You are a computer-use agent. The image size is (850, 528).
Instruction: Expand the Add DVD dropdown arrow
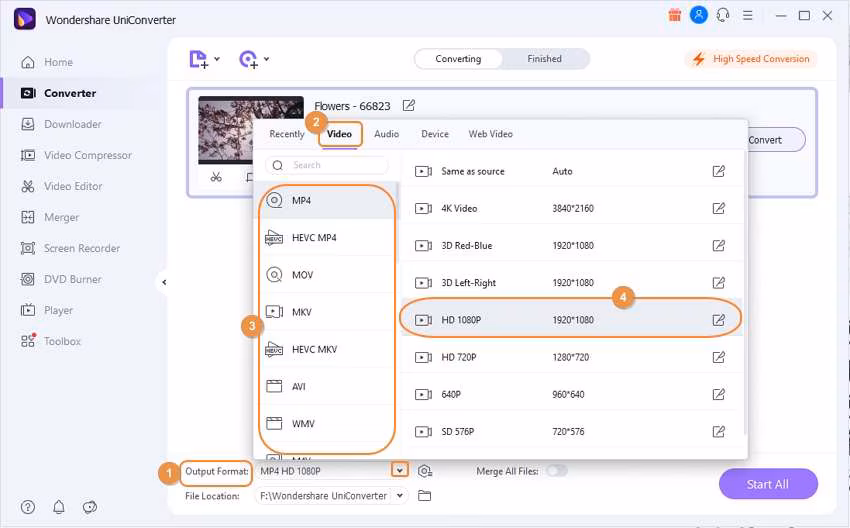point(266,59)
